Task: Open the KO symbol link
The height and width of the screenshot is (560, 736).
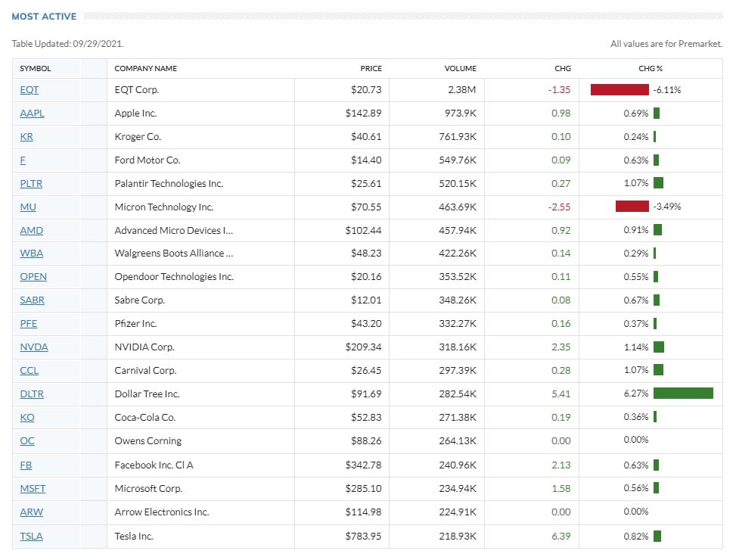Action: pos(26,417)
